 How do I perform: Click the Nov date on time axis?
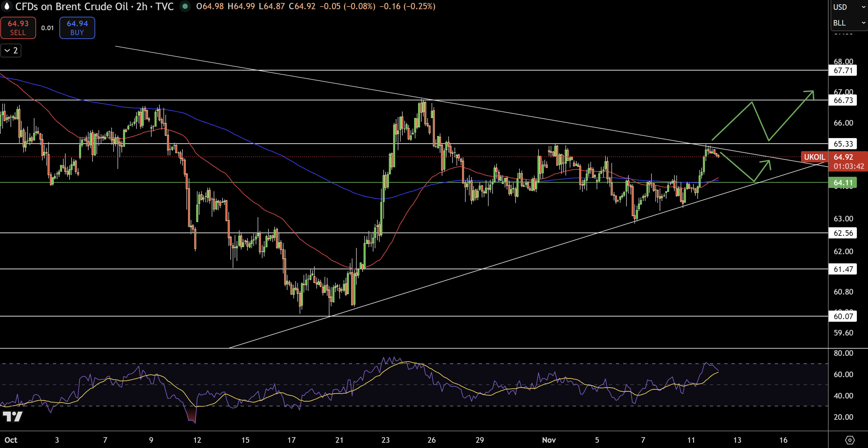549,440
